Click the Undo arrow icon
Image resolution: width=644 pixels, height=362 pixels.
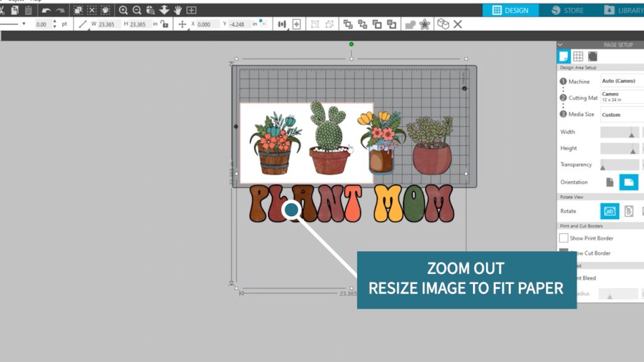coord(47,10)
